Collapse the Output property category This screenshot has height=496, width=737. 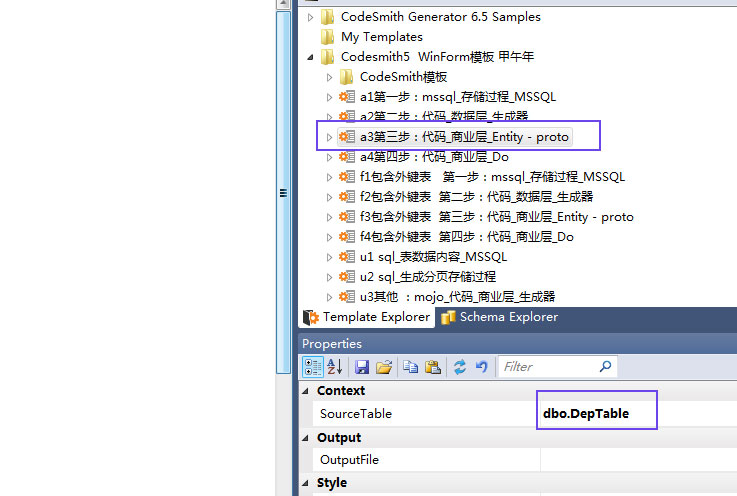pos(306,438)
